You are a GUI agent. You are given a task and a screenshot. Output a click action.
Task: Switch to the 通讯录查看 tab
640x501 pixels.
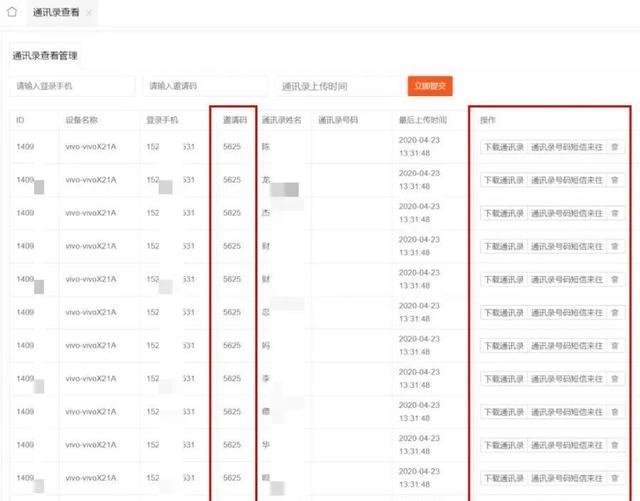pos(56,12)
